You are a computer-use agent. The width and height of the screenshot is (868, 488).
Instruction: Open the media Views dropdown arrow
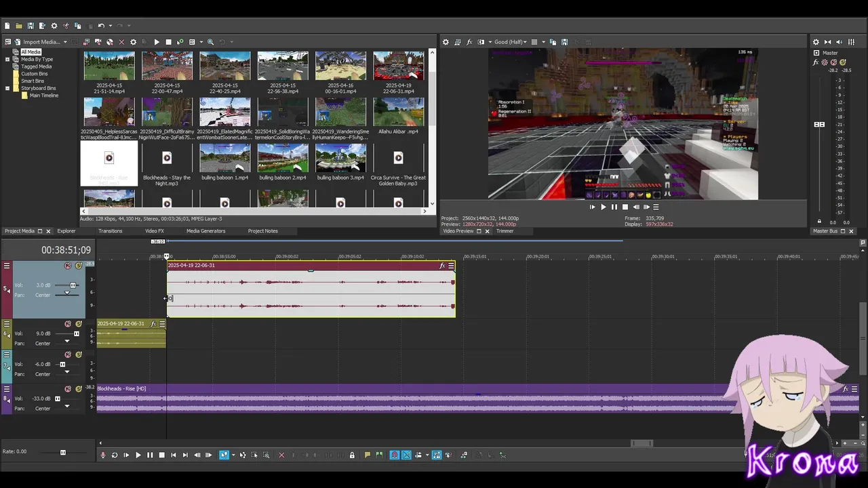tap(201, 42)
